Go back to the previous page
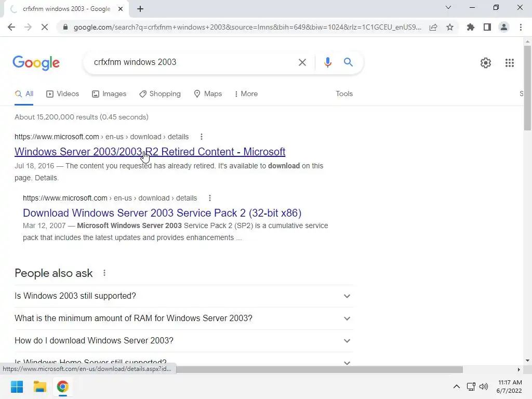The width and height of the screenshot is (532, 399). pos(11,27)
